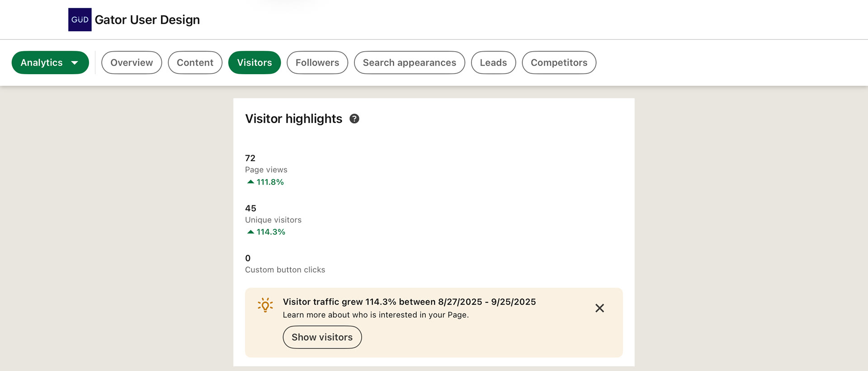
Task: Click the Gator User Design page title
Action: (147, 20)
